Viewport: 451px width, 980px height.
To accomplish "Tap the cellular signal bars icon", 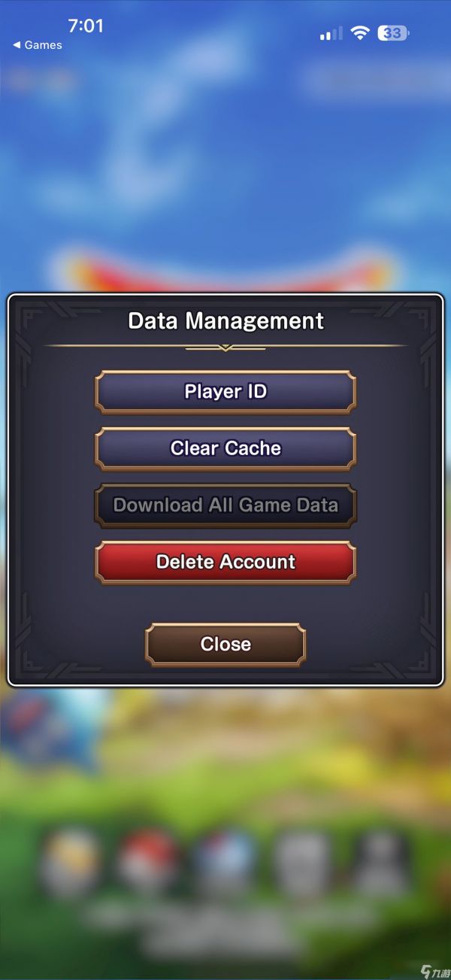I will pyautogui.click(x=331, y=33).
